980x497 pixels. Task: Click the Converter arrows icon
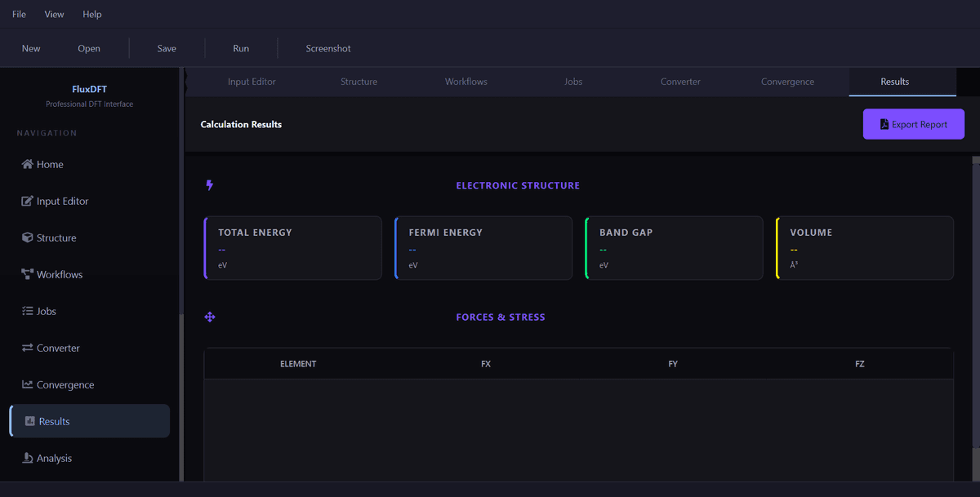27,348
